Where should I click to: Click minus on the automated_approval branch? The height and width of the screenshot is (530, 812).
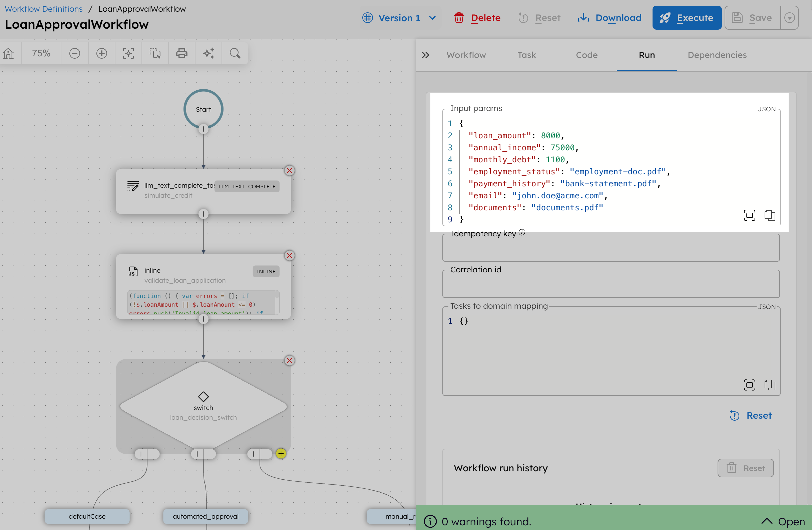pyautogui.click(x=210, y=454)
